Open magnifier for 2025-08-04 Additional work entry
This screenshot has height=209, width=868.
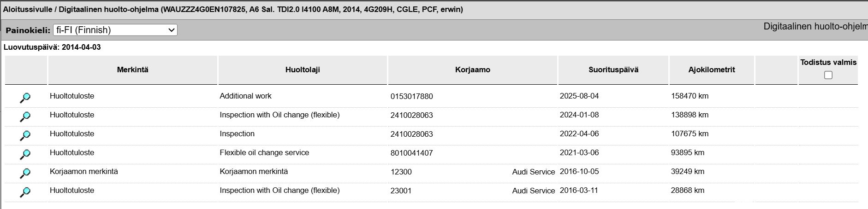25,98
